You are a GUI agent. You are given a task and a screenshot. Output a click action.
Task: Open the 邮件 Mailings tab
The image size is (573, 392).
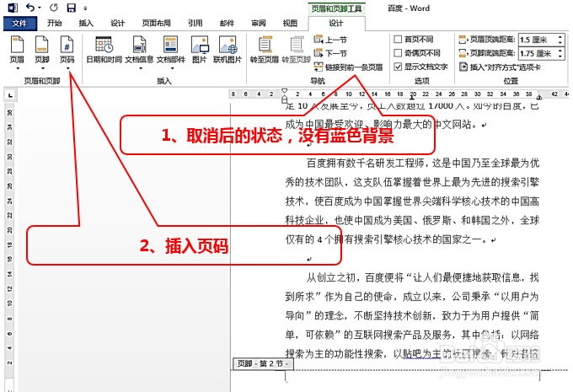pyautogui.click(x=227, y=23)
